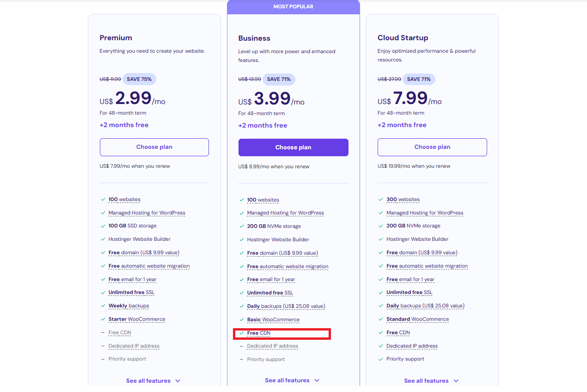587x392 pixels.
Task: Choose the Cloud Startup plan
Action: coord(432,147)
